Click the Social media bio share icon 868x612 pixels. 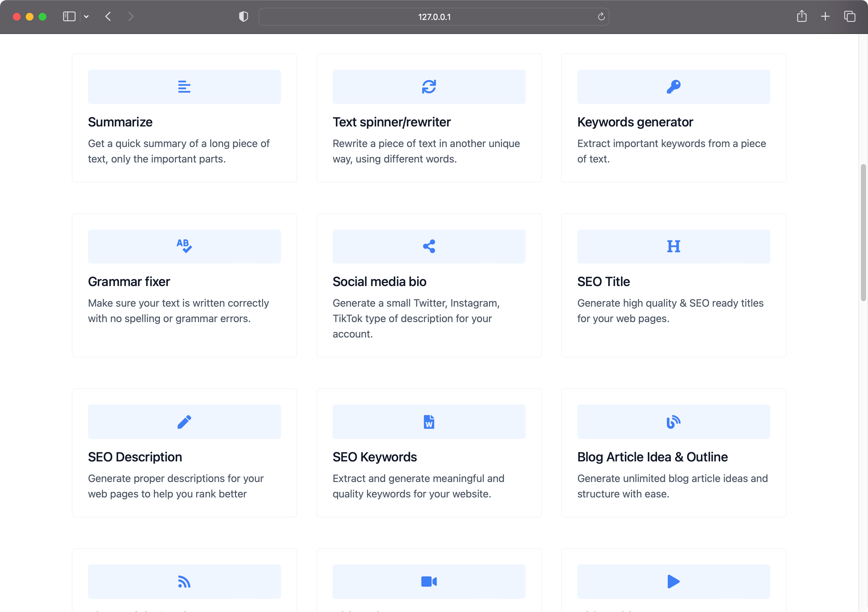coord(429,246)
